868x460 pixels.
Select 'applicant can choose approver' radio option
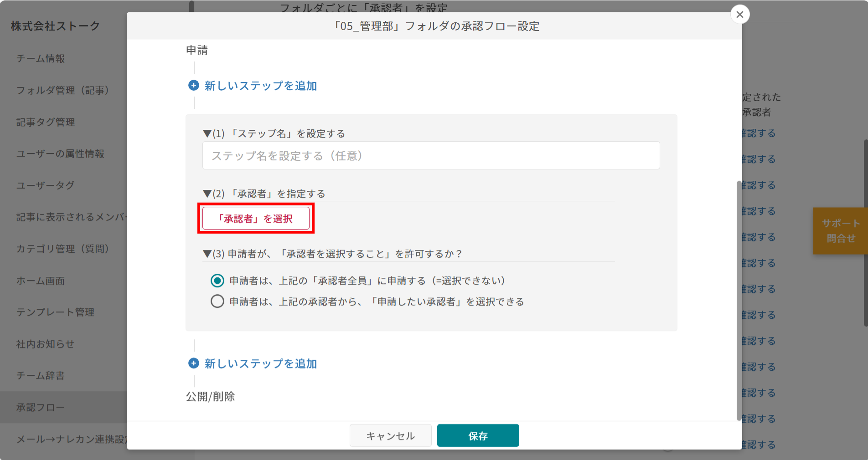point(217,302)
